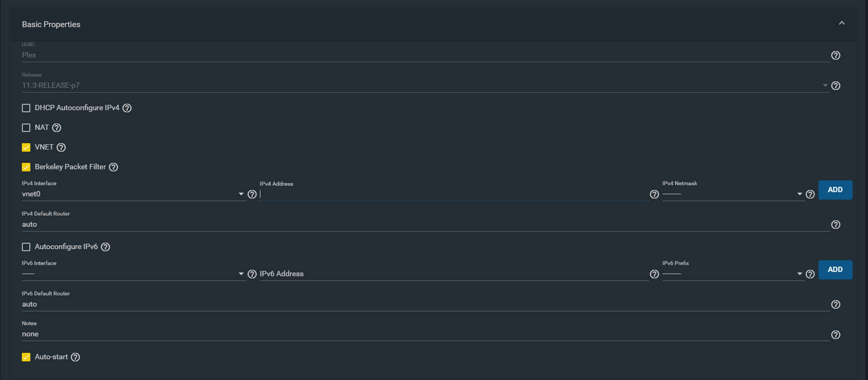Enable DHCP Autoconfigure IPv4 checkbox

pyautogui.click(x=26, y=108)
